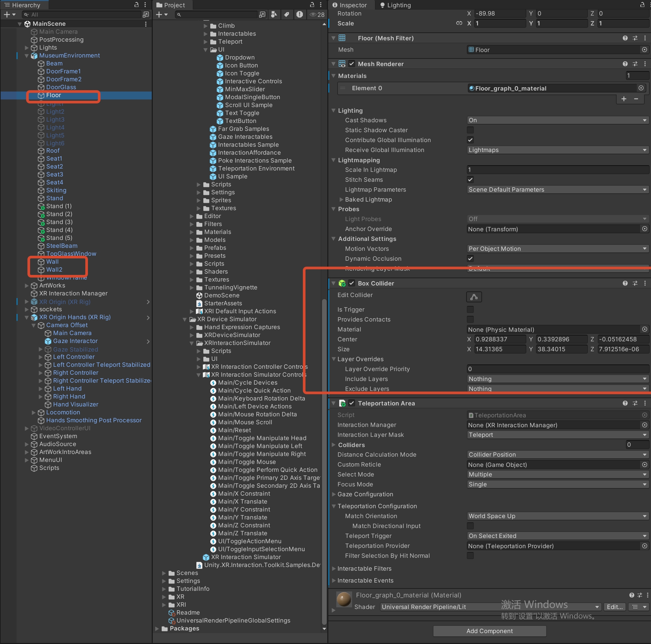Enable the Is Trigger checkbox
Viewport: 651px width, 644px height.
(470, 309)
